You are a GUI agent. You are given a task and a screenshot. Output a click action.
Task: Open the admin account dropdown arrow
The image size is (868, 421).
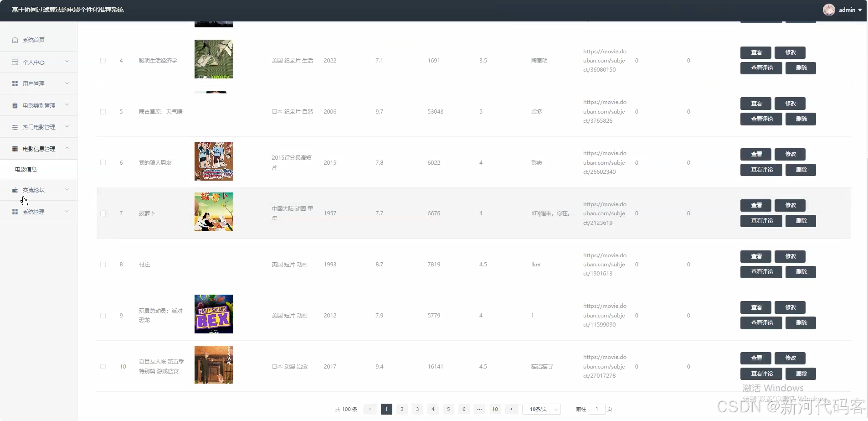tap(860, 10)
